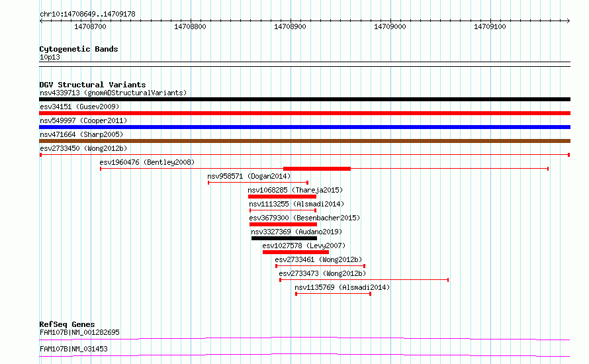Click the 14708900 ruler position label
The image size is (589, 364).
pos(290,26)
